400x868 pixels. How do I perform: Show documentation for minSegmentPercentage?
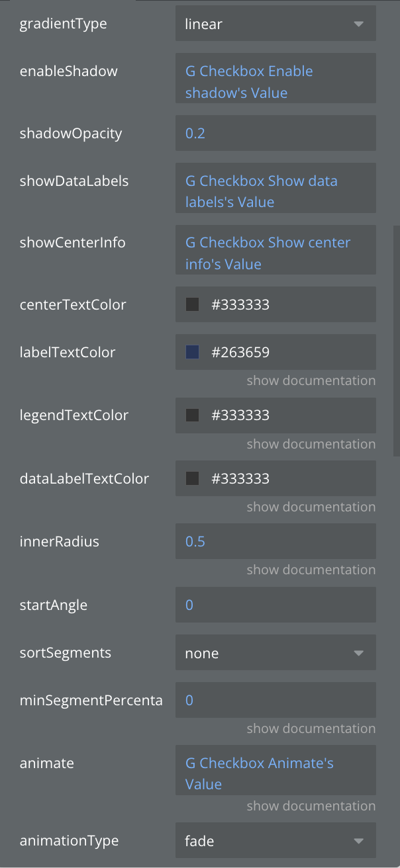coord(311,728)
